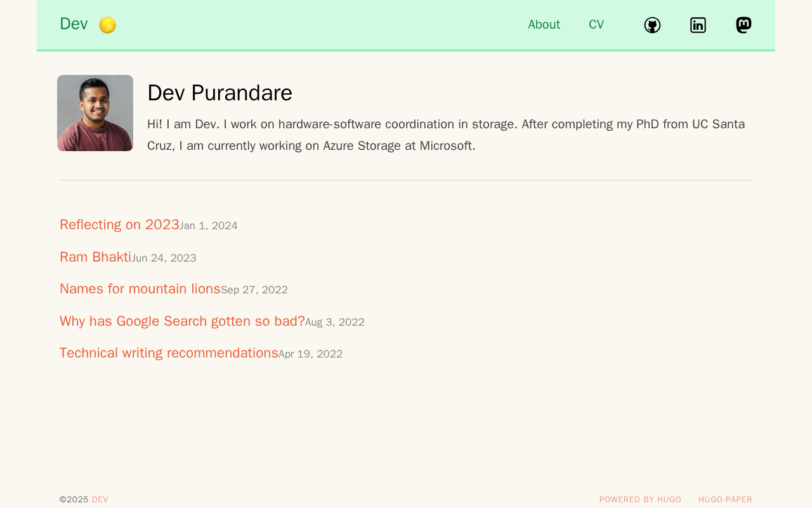Open the GitHub profile icon
Screen dimensions: 812x508
652,25
